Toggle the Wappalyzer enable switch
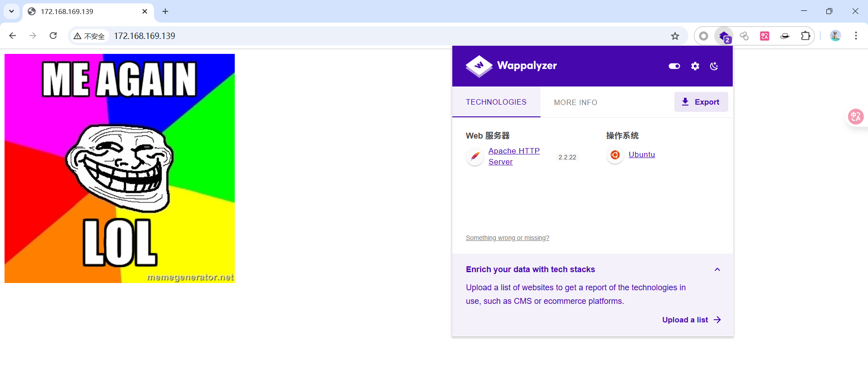Screen dimensions: 868x384 pyautogui.click(x=674, y=66)
